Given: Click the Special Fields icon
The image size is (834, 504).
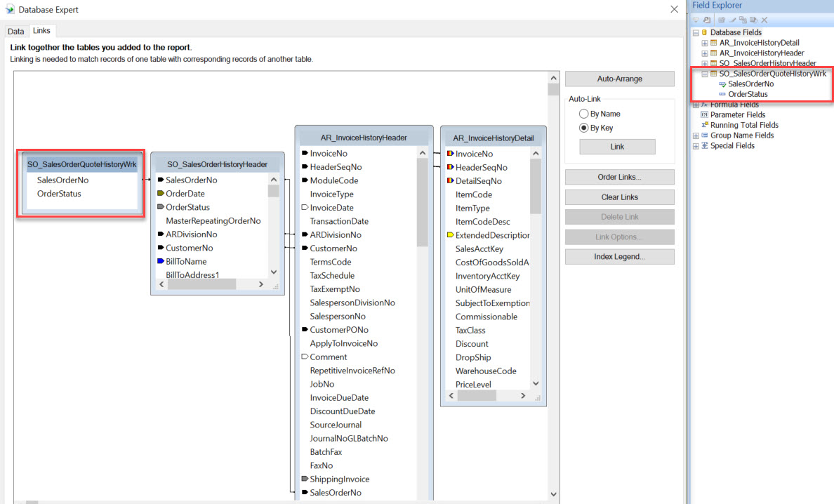Looking at the screenshot, I should pos(705,146).
